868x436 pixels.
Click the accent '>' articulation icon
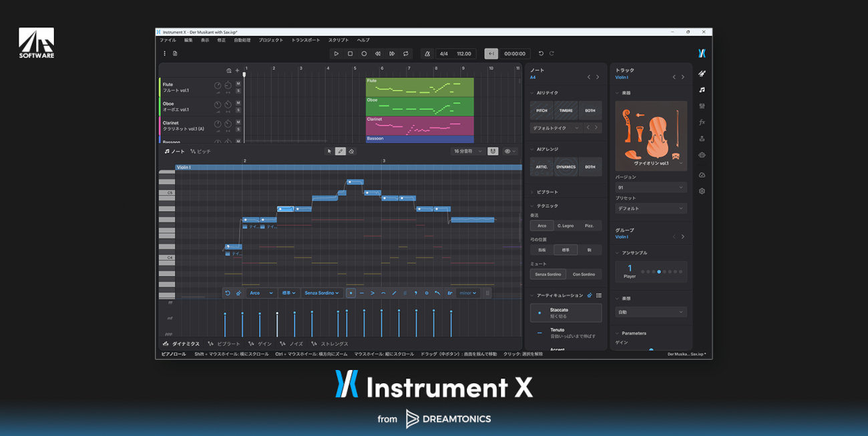click(x=373, y=293)
